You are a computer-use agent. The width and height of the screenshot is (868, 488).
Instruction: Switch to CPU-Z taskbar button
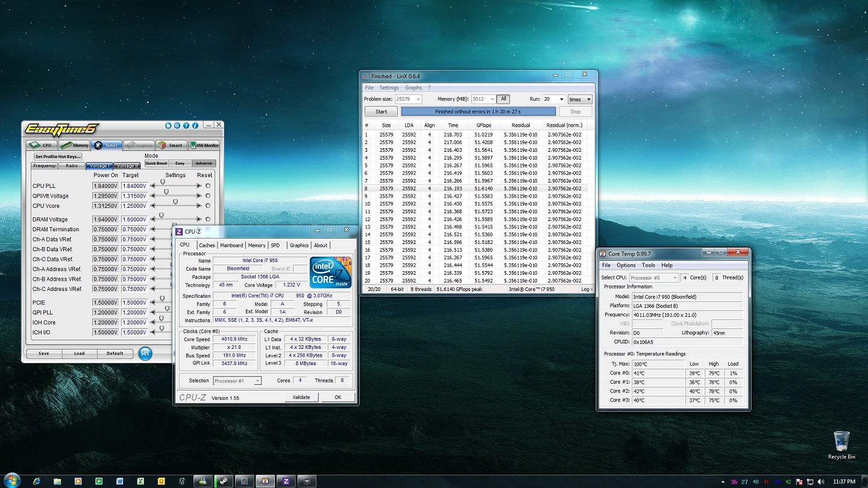tap(286, 481)
